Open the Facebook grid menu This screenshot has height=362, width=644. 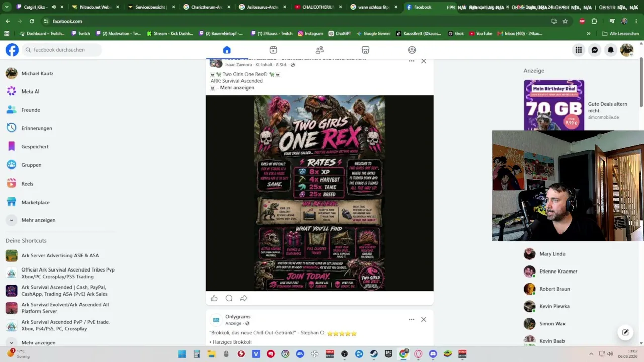579,50
